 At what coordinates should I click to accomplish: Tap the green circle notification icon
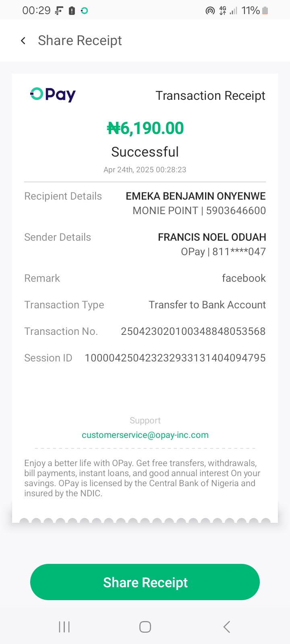tap(84, 11)
